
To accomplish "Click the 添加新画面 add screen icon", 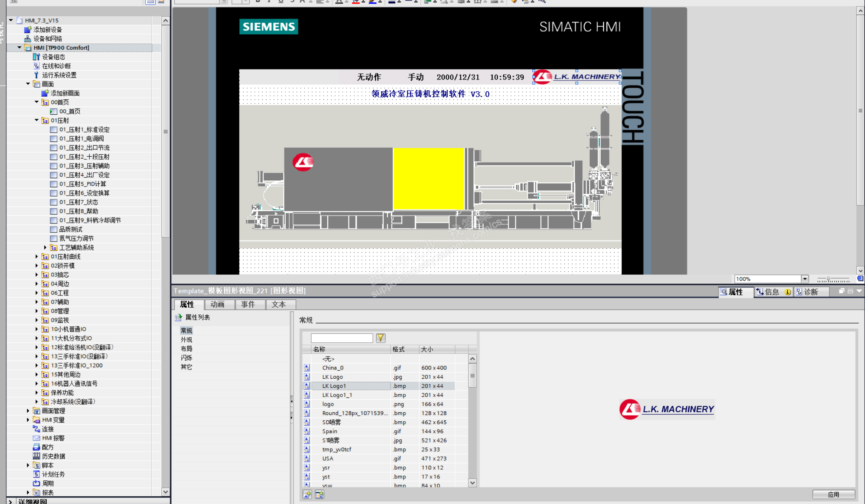I will [45, 93].
